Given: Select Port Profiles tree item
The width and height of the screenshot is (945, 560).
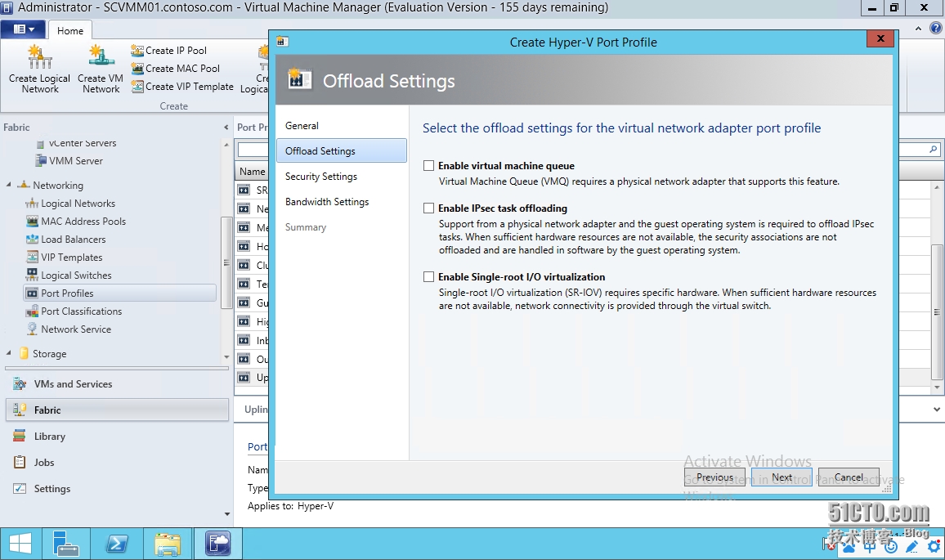Looking at the screenshot, I should click(119, 293).
